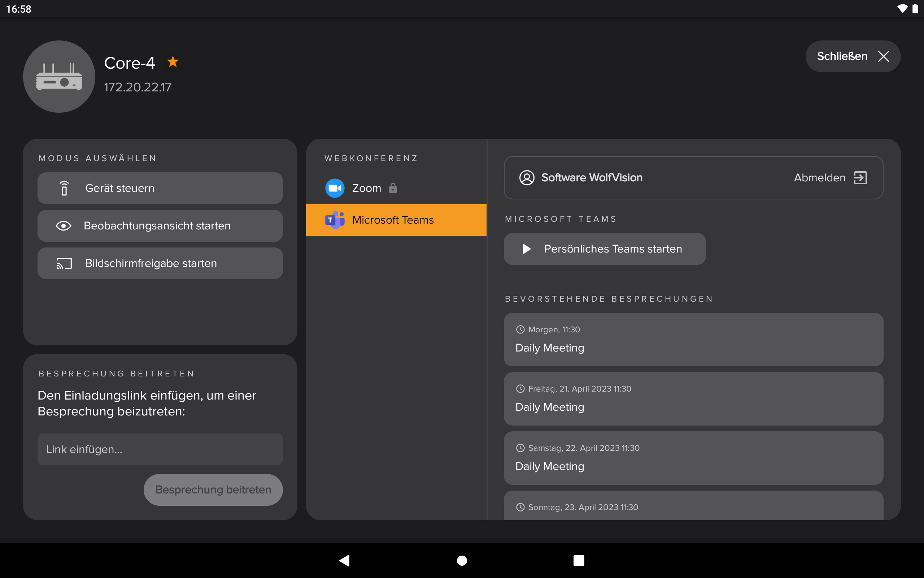This screenshot has height=578, width=924.
Task: Start Bildschirmfreigabe screen sharing
Action: (160, 263)
